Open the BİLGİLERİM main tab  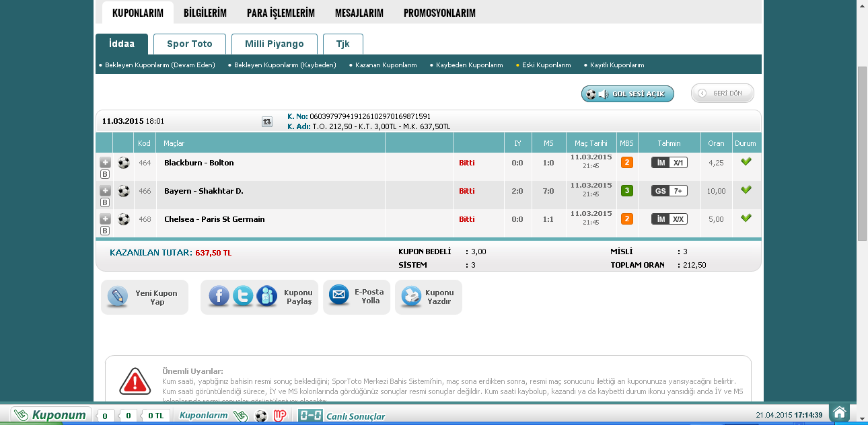pos(205,13)
